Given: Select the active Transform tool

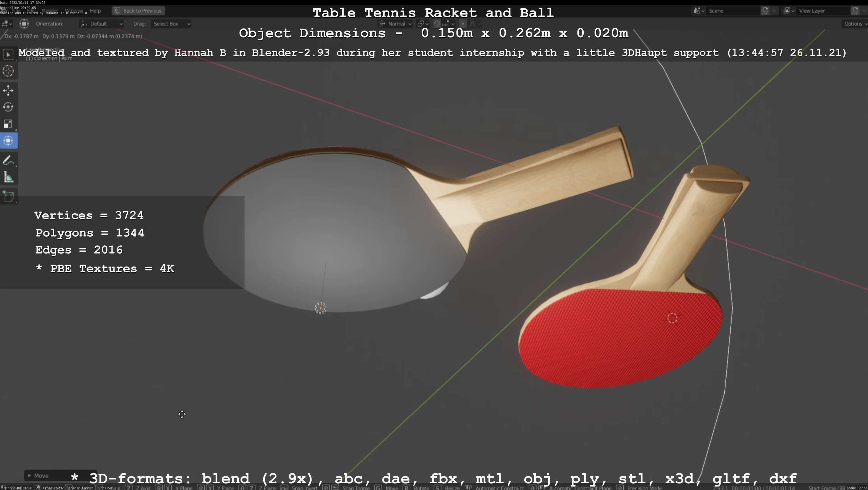Looking at the screenshot, I should (x=9, y=141).
